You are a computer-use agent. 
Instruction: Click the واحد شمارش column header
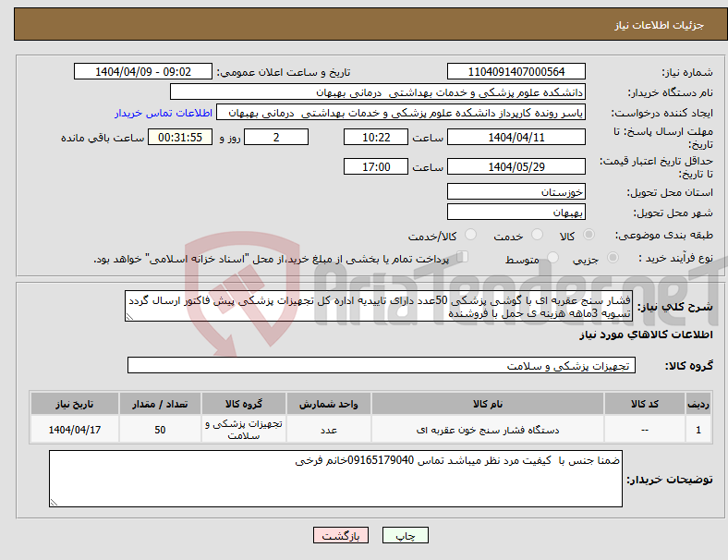(x=329, y=404)
